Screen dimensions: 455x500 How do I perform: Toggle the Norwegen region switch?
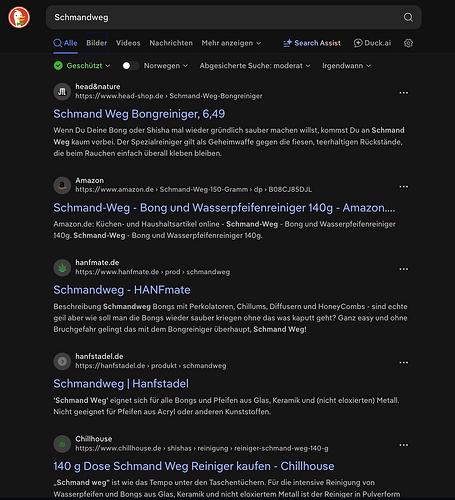(x=130, y=66)
